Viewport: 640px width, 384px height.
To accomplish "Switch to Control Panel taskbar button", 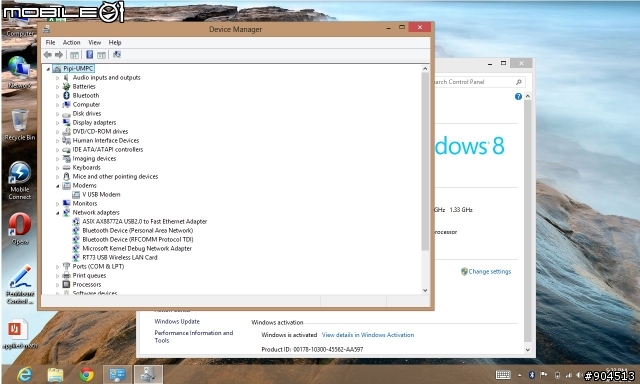I will (x=117, y=374).
